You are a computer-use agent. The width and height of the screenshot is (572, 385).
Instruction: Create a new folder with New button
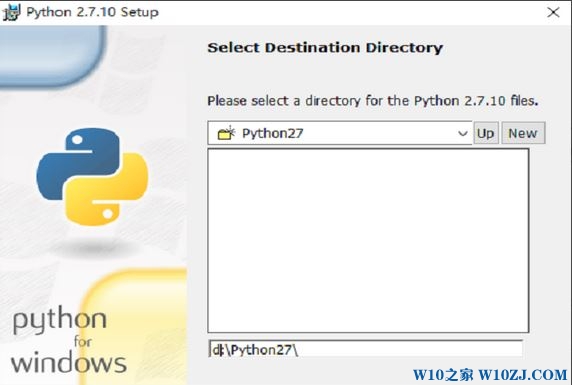(523, 133)
